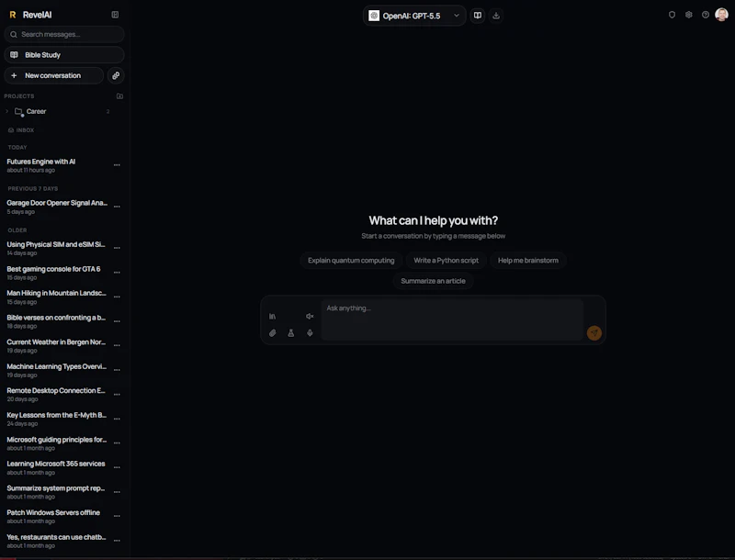Open Futures Engine with AI conversation
The image size is (735, 560).
coord(57,165)
